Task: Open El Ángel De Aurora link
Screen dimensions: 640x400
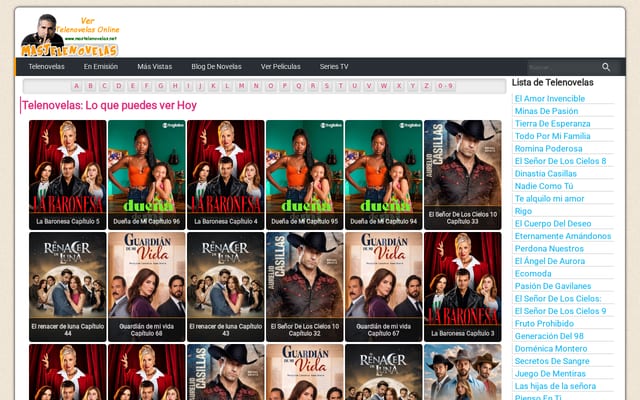Action: 550,261
